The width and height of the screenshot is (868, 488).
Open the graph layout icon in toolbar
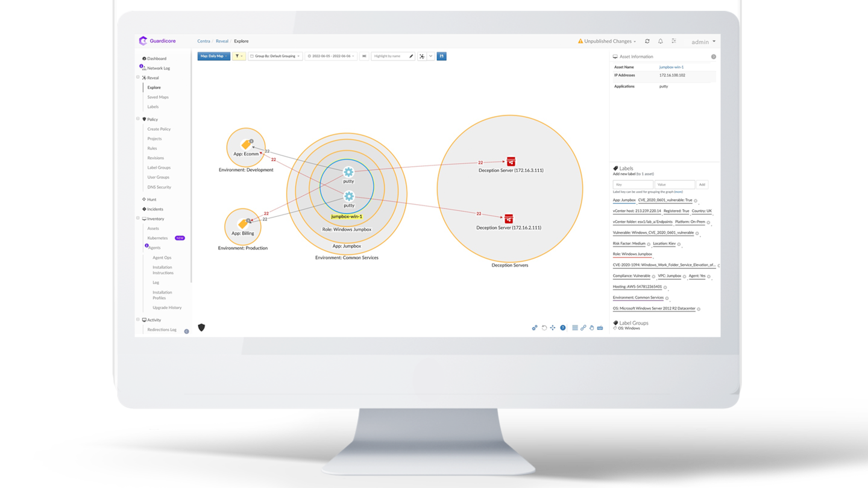(422, 56)
